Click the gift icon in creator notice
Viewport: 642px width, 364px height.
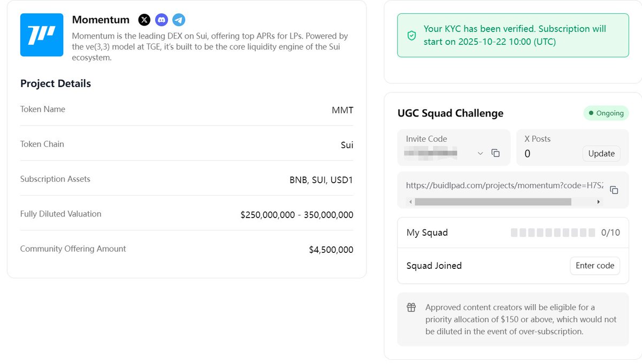(x=411, y=307)
